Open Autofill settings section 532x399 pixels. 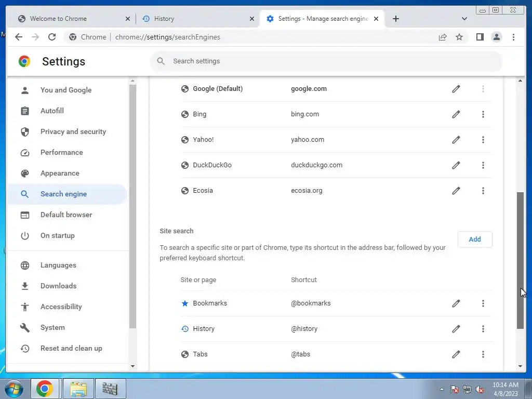coord(67,111)
